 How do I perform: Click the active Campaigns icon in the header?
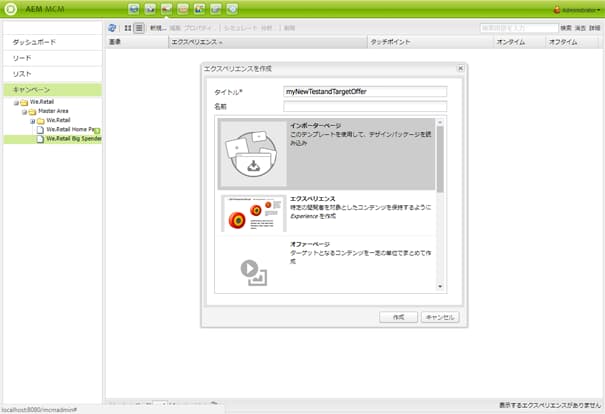click(x=167, y=8)
